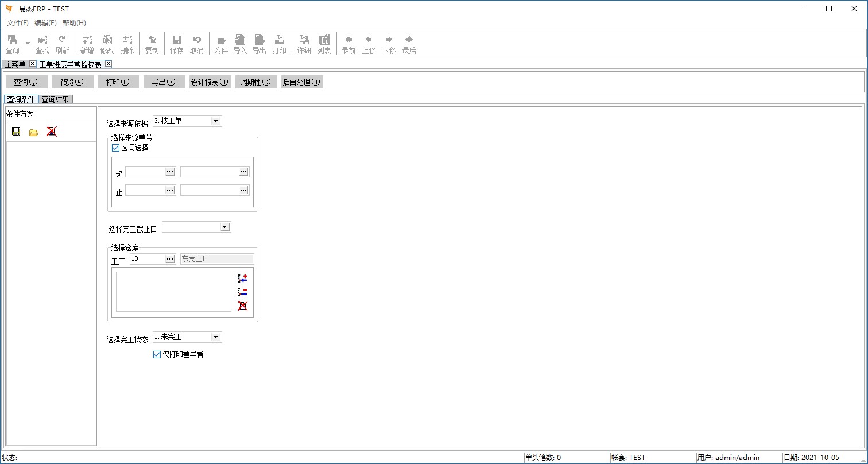This screenshot has width=868, height=464.
Task: Click the 打印 printer toolbar icon
Action: [x=279, y=44]
